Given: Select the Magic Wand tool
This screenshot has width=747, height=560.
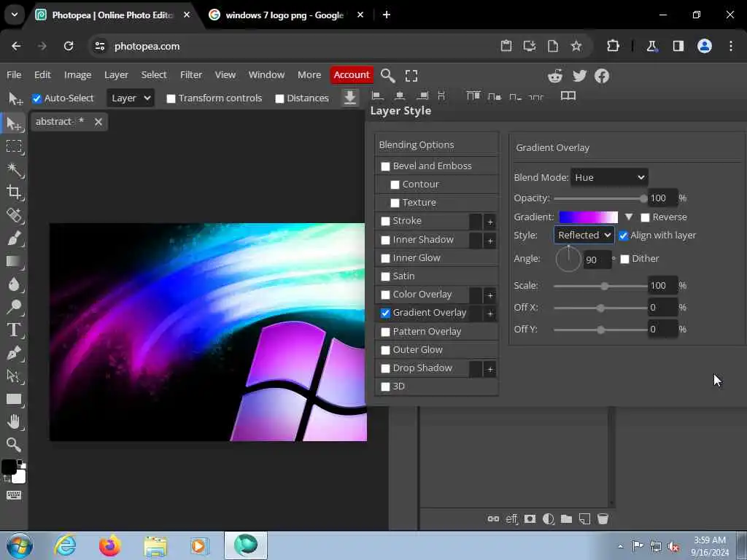Looking at the screenshot, I should pyautogui.click(x=14, y=169).
